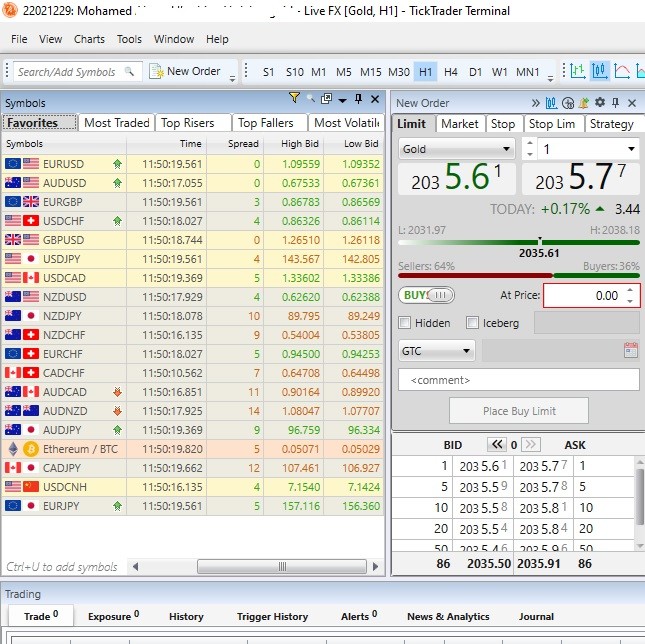Select D1 timeframe
645x644 pixels.
pos(475,72)
